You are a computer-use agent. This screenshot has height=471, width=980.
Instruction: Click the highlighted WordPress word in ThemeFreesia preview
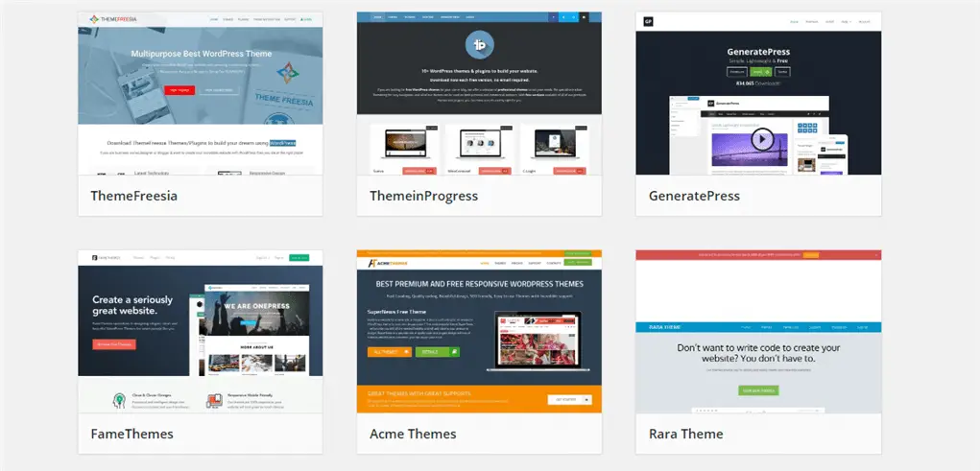283,142
